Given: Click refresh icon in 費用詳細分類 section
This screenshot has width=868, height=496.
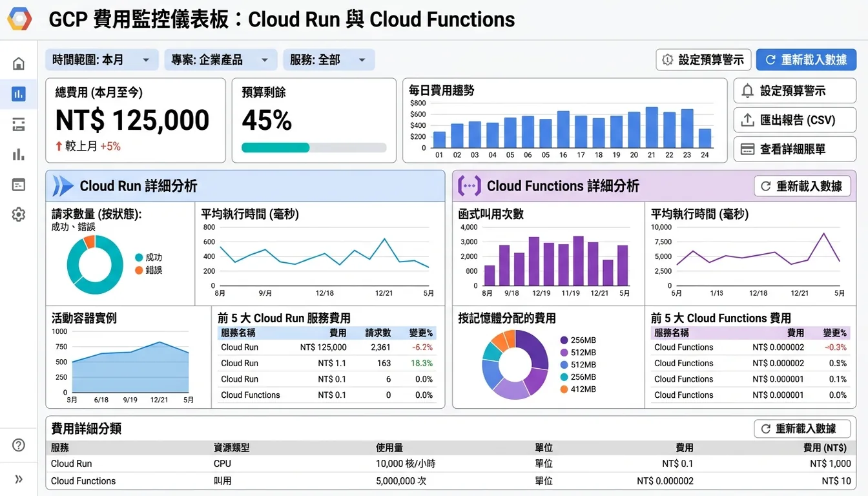Looking at the screenshot, I should 766,428.
